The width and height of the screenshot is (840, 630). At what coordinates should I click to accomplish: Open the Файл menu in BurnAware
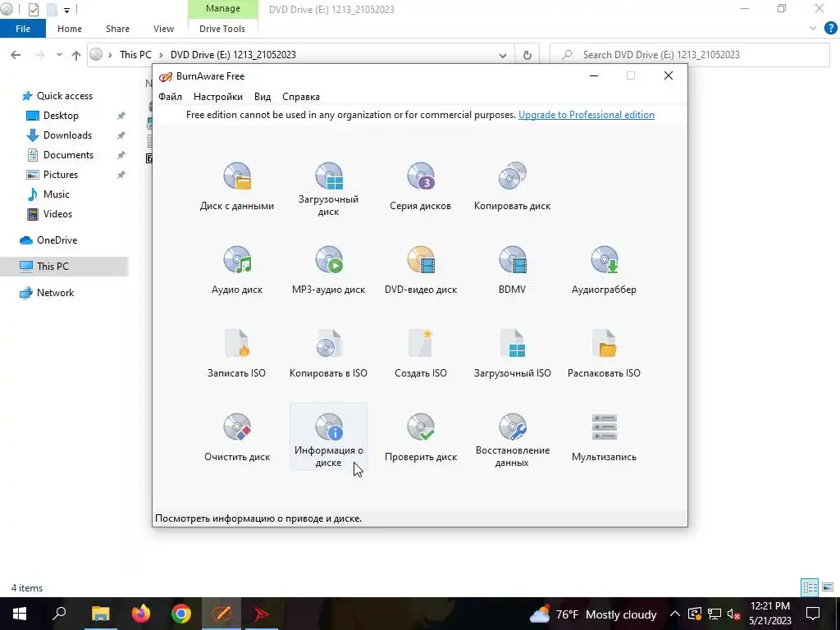[170, 97]
